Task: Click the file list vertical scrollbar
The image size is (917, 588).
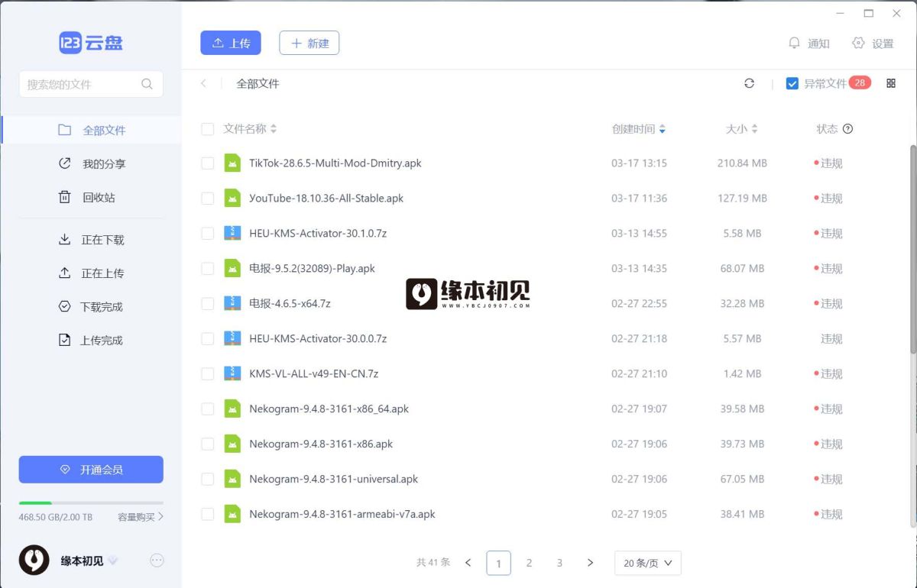Action: 912,248
